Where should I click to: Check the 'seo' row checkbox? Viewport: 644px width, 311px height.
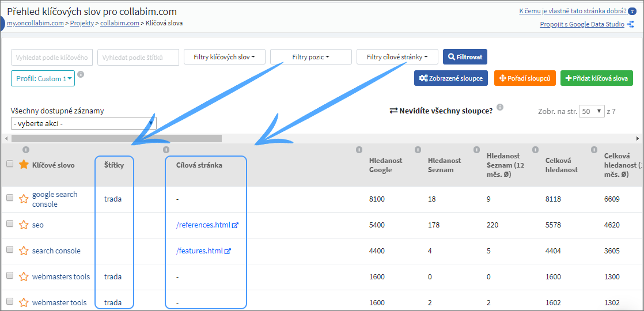10,223
